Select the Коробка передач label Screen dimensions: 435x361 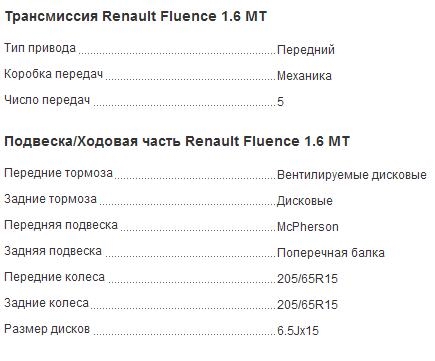tap(54, 74)
